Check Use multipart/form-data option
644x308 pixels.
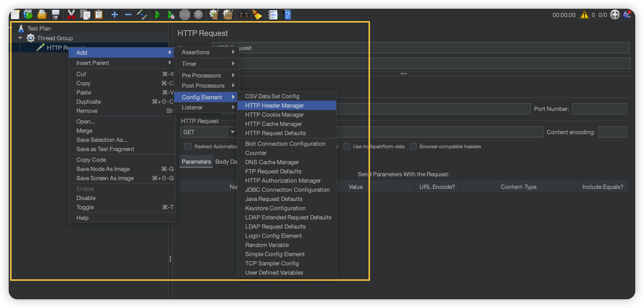[x=347, y=146]
